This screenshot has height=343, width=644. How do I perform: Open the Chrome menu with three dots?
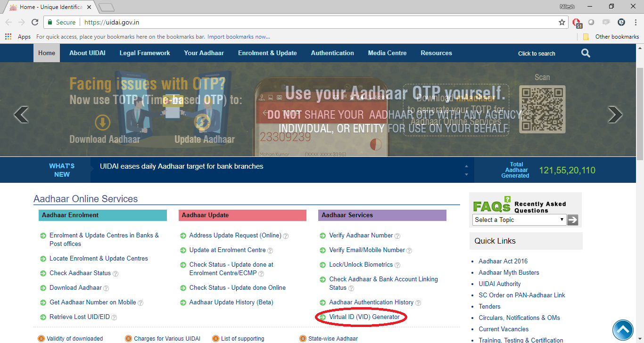(x=635, y=22)
